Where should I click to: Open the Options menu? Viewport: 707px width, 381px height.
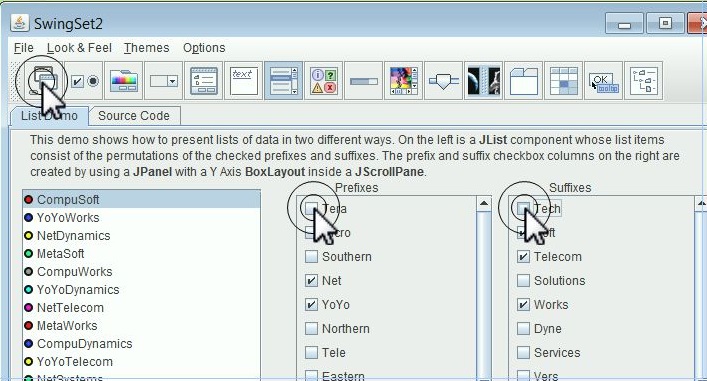[204, 48]
